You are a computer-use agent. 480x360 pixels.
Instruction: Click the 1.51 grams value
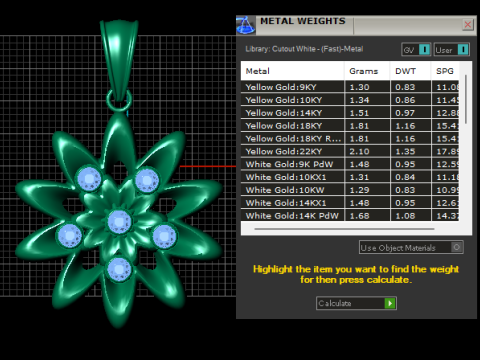359,113
